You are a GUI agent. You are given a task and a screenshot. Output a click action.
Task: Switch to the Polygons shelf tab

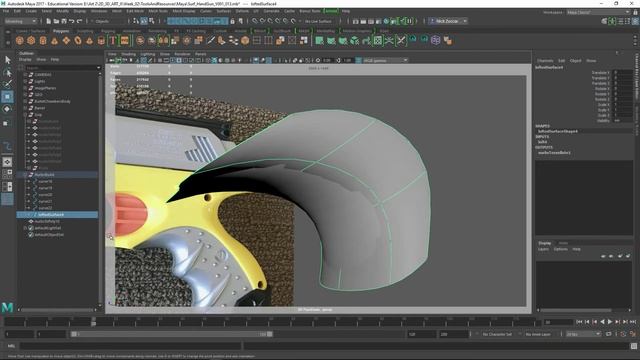(61, 31)
